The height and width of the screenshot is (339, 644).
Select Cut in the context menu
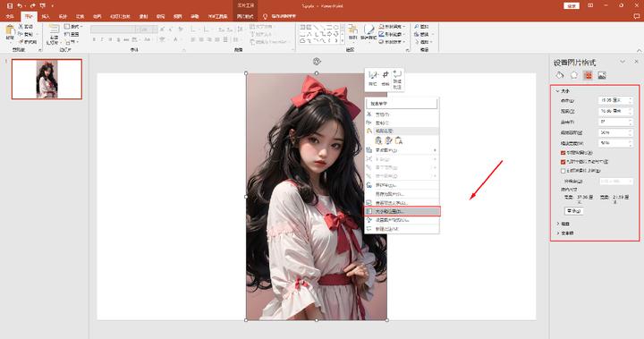(x=402, y=114)
